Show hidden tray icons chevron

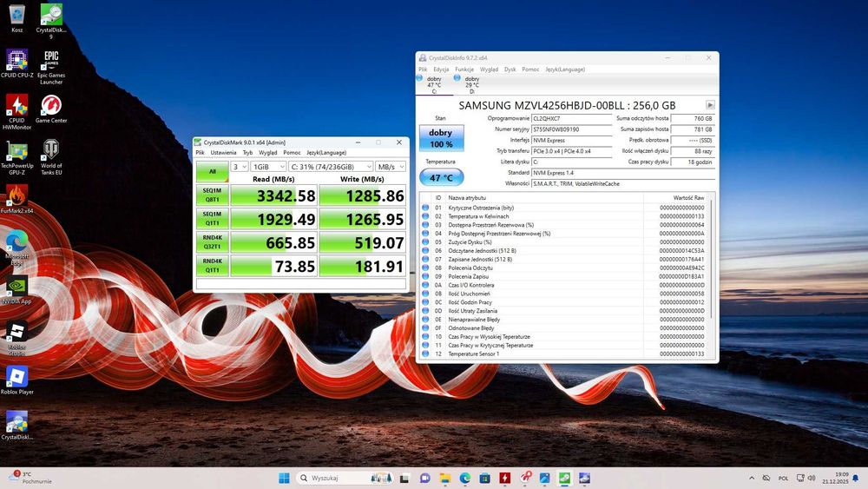pyautogui.click(x=751, y=478)
